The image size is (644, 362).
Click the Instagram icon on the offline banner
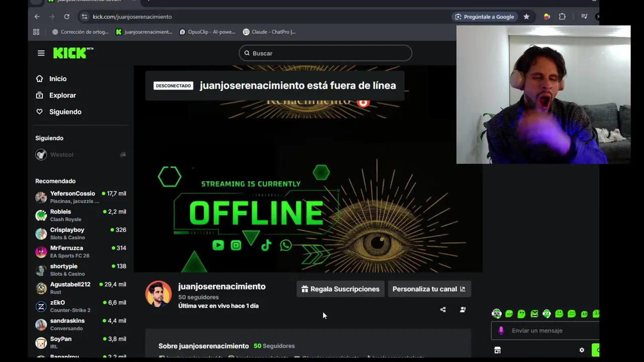click(236, 245)
